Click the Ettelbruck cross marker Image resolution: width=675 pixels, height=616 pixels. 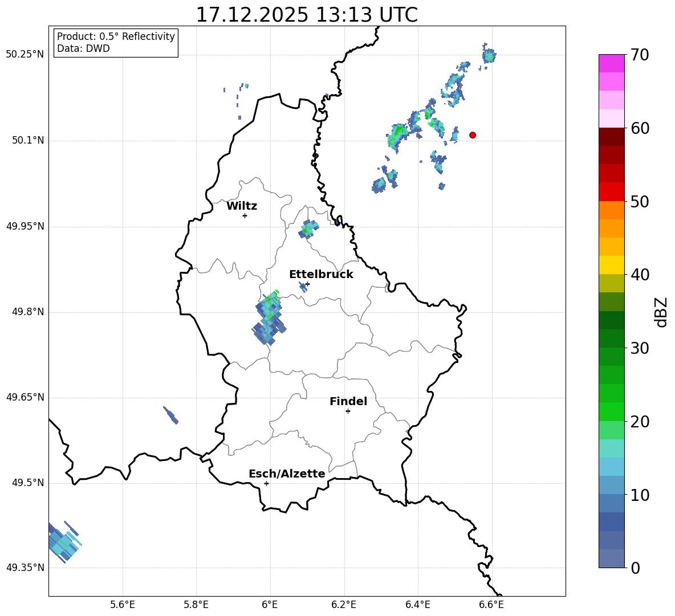(x=307, y=284)
